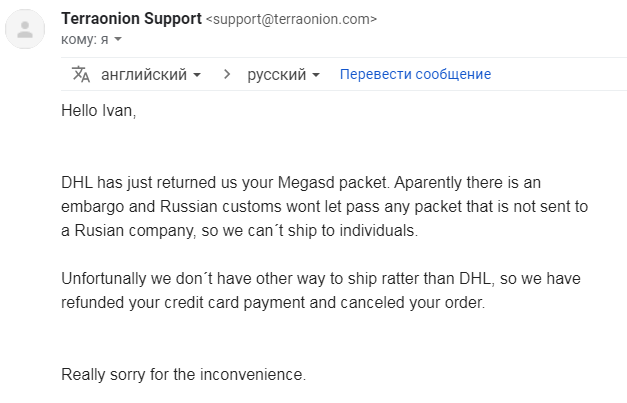Click the Terraonion Support sender name

coord(132,19)
